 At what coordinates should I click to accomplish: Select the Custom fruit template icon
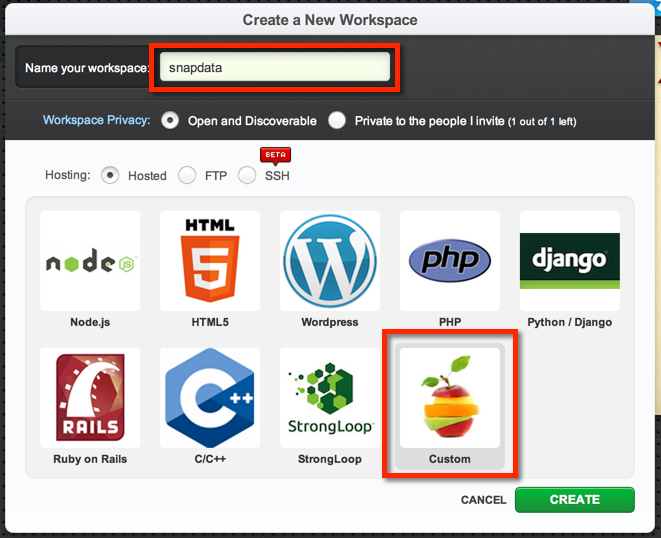pyautogui.click(x=450, y=398)
